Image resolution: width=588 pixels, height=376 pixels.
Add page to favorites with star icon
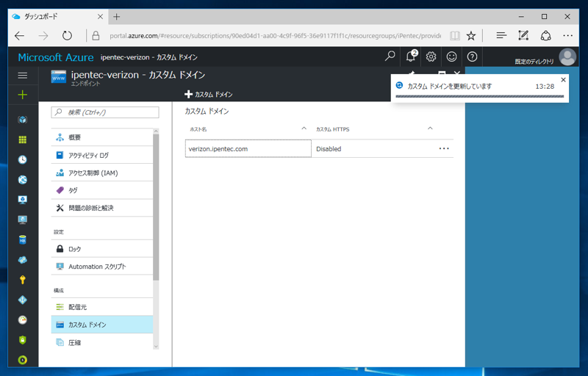pyautogui.click(x=471, y=35)
